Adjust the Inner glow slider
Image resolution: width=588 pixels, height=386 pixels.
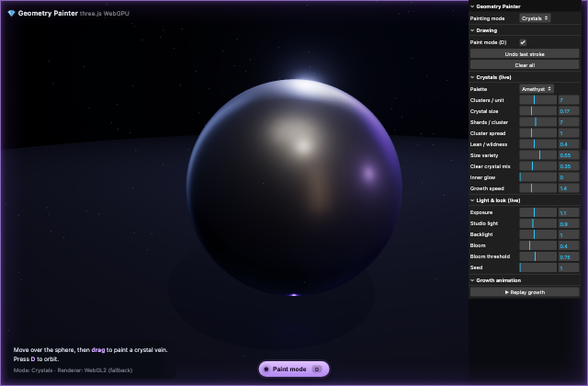pos(537,177)
